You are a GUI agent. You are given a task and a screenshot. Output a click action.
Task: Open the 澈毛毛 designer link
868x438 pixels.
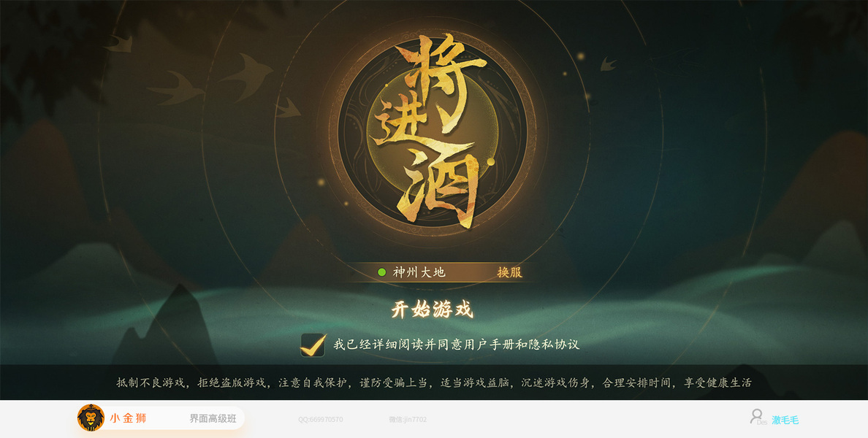tap(785, 420)
